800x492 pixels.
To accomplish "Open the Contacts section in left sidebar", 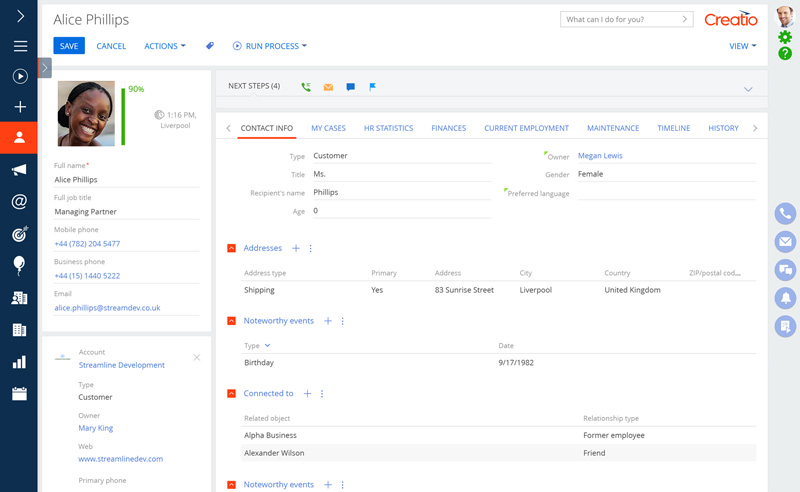I will point(19,137).
